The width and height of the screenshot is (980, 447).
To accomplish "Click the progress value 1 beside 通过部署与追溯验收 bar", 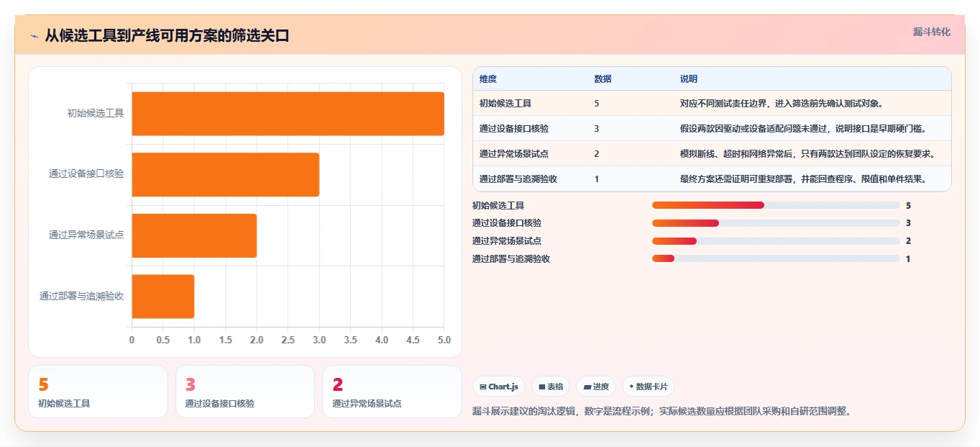I will pyautogui.click(x=908, y=258).
